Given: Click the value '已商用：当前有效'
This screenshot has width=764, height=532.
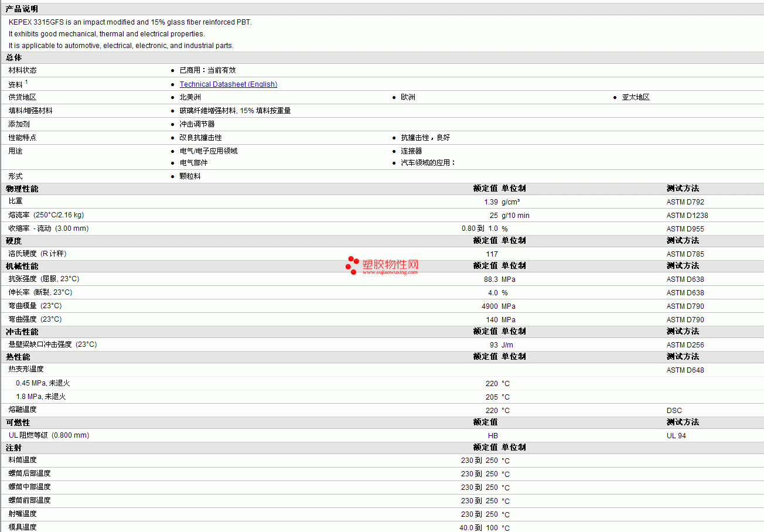Looking at the screenshot, I should coord(207,70).
